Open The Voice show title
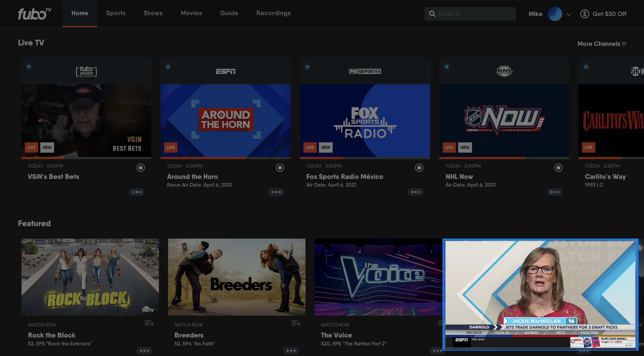This screenshot has width=644, height=356. point(336,335)
